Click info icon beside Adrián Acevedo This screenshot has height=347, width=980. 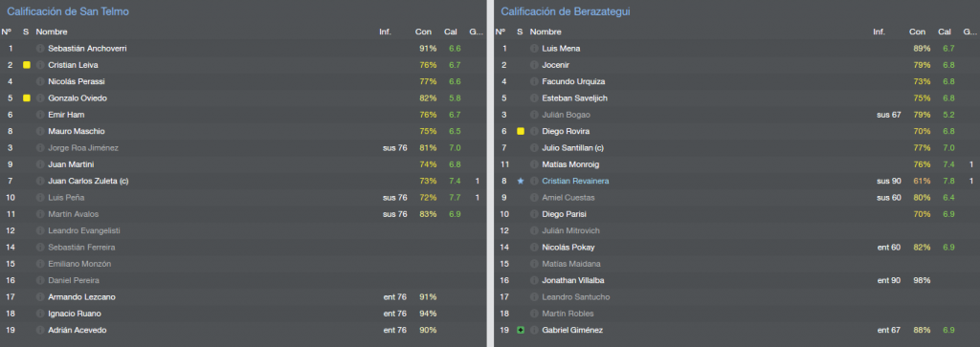pyautogui.click(x=40, y=330)
